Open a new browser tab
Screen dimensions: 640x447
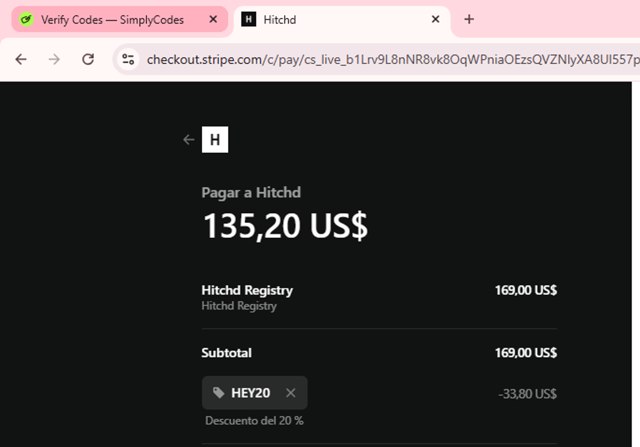tap(469, 19)
